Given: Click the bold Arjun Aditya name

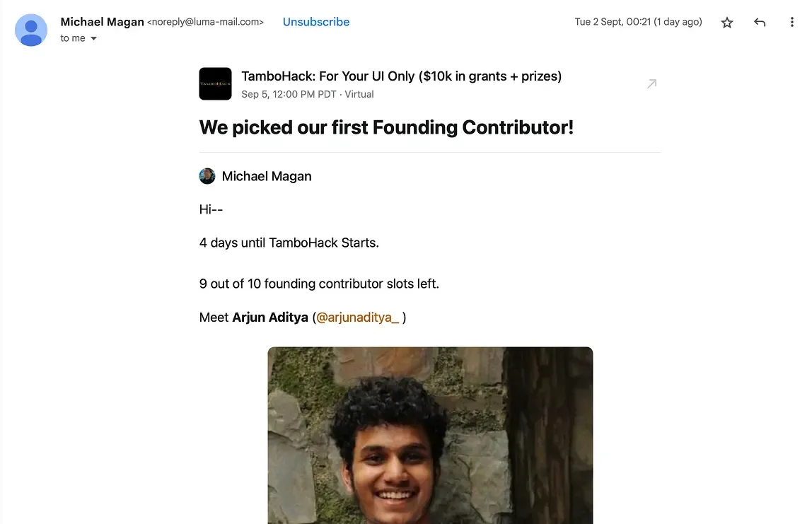Looking at the screenshot, I should (x=270, y=318).
